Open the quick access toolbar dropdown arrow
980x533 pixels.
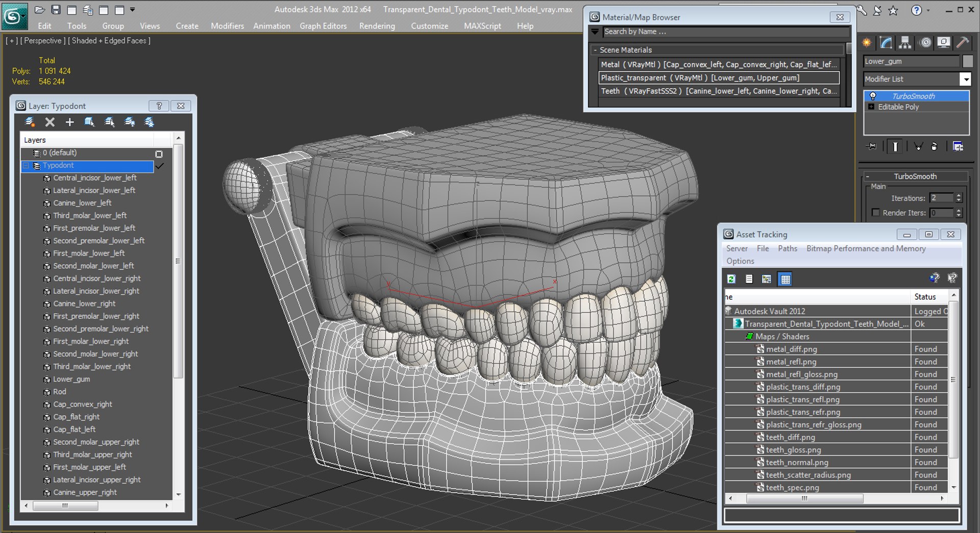coord(133,10)
